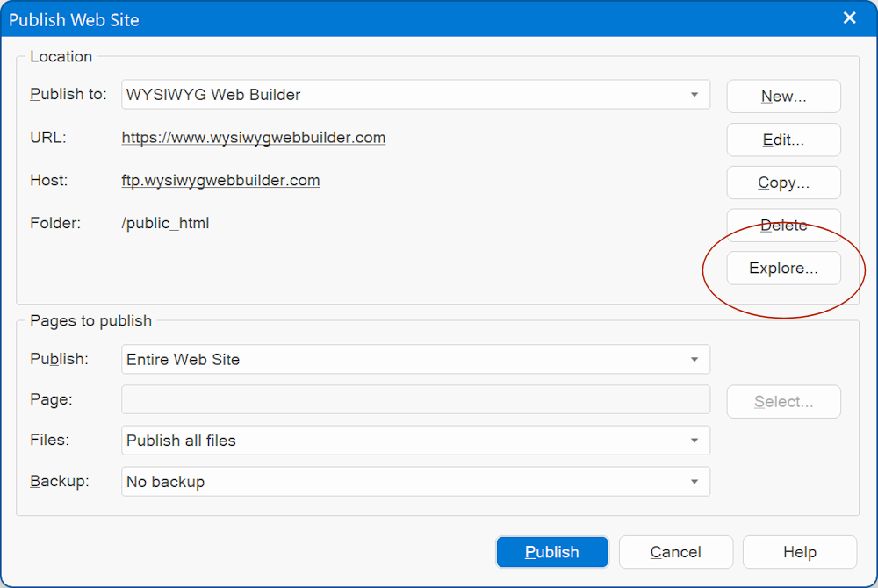Click the /public_html folder text
The height and width of the screenshot is (588, 878).
click(x=165, y=223)
